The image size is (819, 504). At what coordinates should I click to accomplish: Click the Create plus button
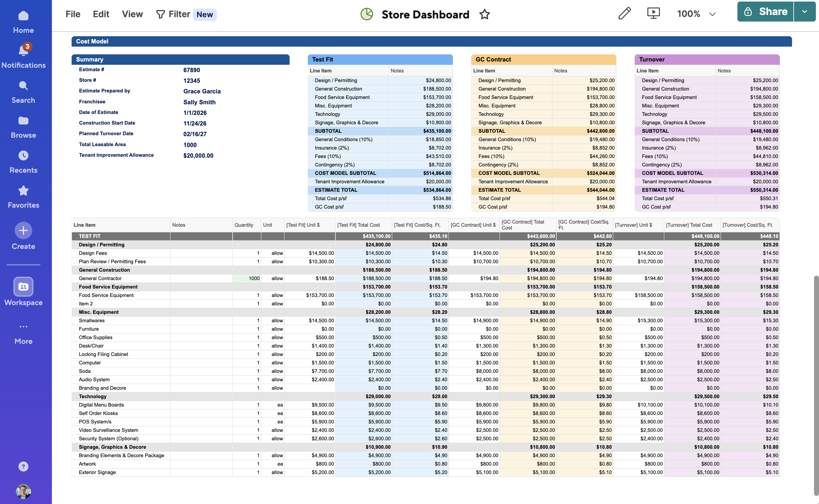point(23,230)
